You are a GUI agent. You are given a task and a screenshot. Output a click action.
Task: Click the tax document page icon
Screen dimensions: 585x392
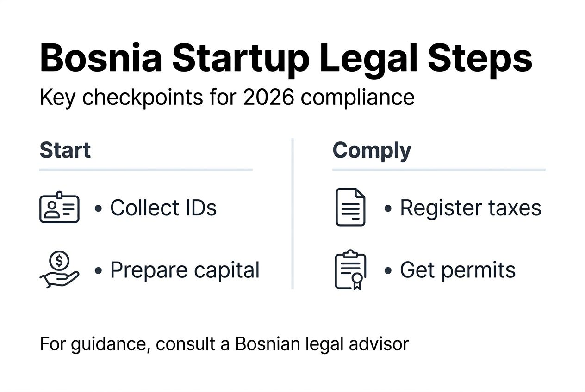[350, 208]
